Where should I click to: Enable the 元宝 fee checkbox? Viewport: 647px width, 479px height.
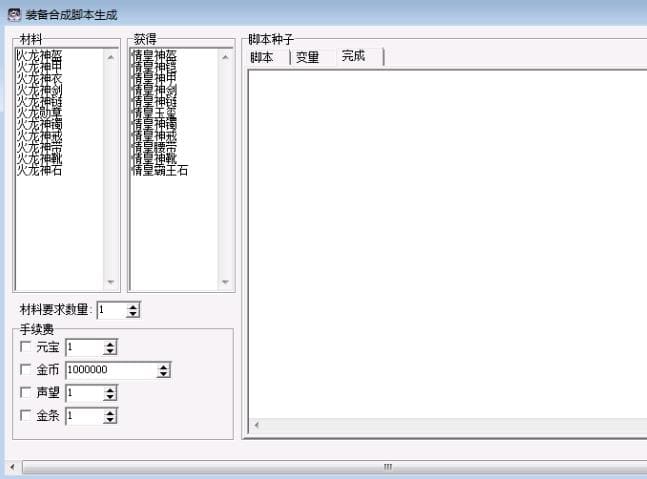tap(26, 347)
